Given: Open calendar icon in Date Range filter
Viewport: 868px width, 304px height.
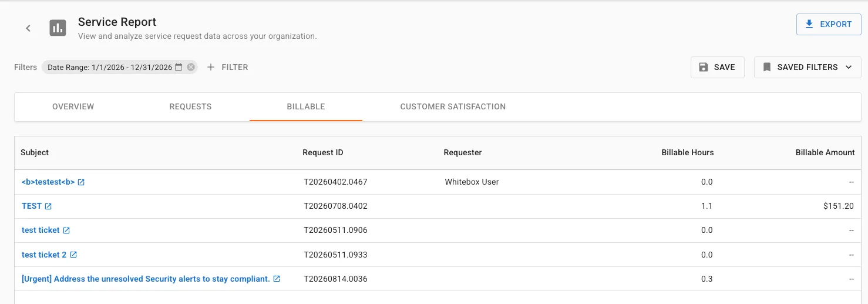Looking at the screenshot, I should click(179, 67).
